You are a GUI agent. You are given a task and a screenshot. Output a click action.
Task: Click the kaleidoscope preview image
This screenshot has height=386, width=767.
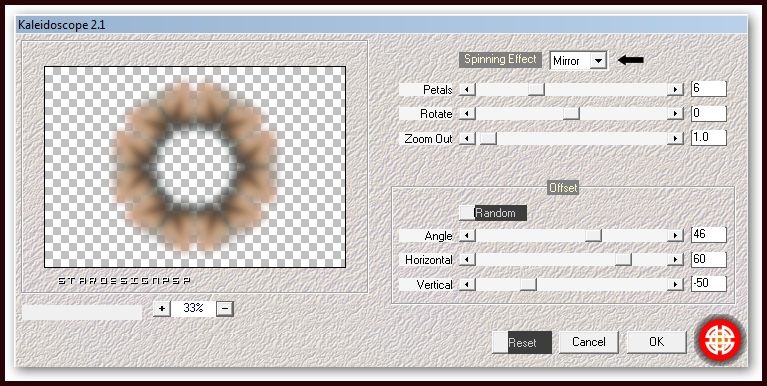pyautogui.click(x=195, y=167)
